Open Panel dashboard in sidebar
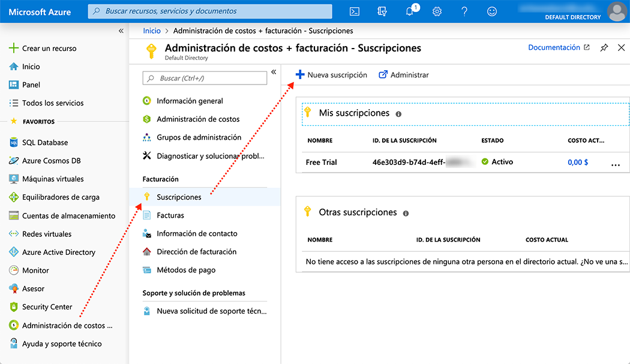Viewport: 630px width, 364px height. click(25, 85)
